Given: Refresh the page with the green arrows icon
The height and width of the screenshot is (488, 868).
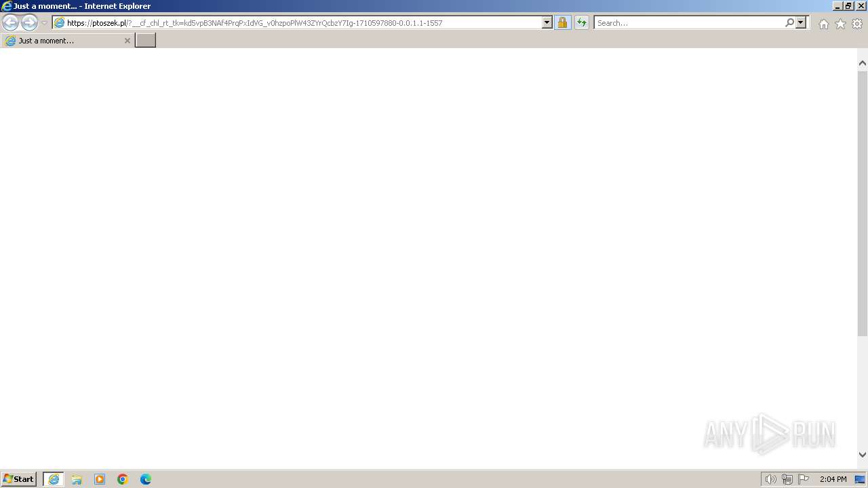Looking at the screenshot, I should (582, 23).
